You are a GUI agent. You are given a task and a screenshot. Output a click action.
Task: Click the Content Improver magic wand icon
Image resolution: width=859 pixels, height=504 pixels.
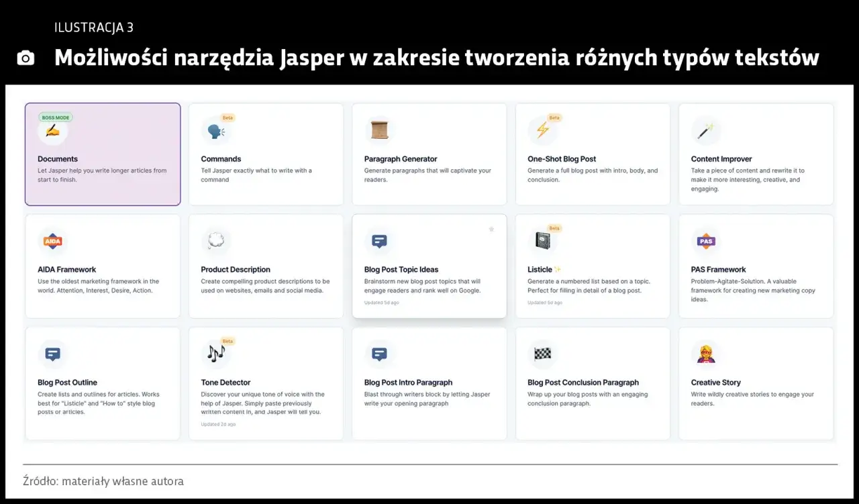706,131
